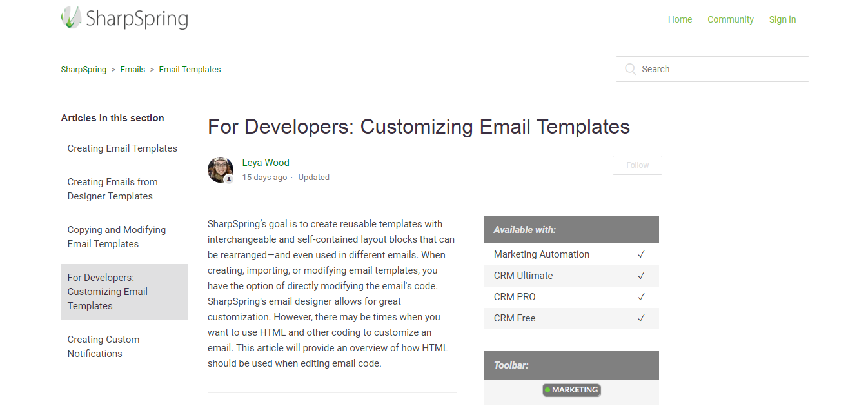
Task: Open author Leya Wood's profile link
Action: coord(266,163)
